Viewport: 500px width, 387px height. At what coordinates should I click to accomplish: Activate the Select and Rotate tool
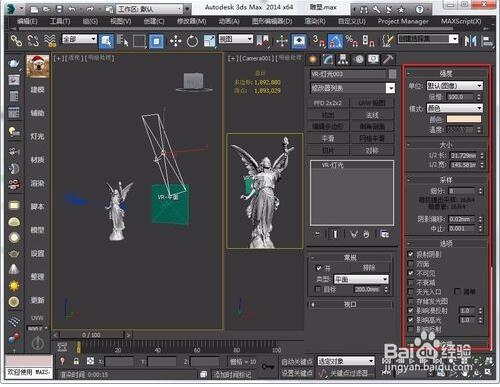[x=192, y=41]
